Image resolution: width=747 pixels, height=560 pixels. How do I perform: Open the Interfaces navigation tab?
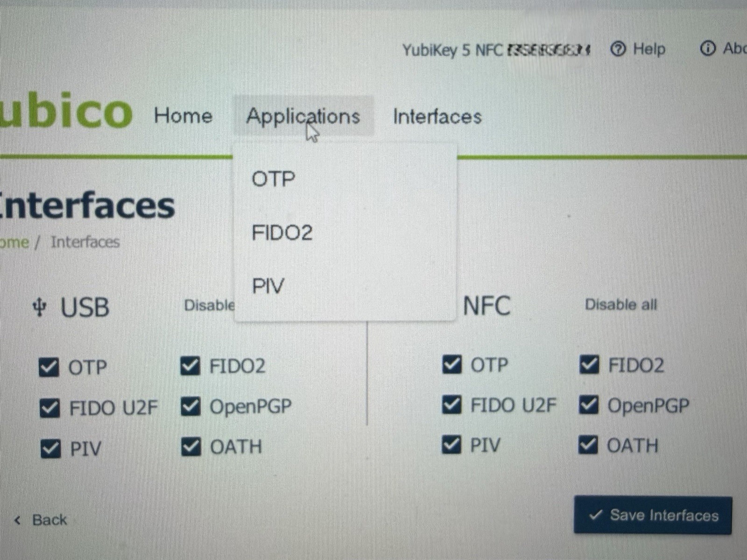coord(437,116)
